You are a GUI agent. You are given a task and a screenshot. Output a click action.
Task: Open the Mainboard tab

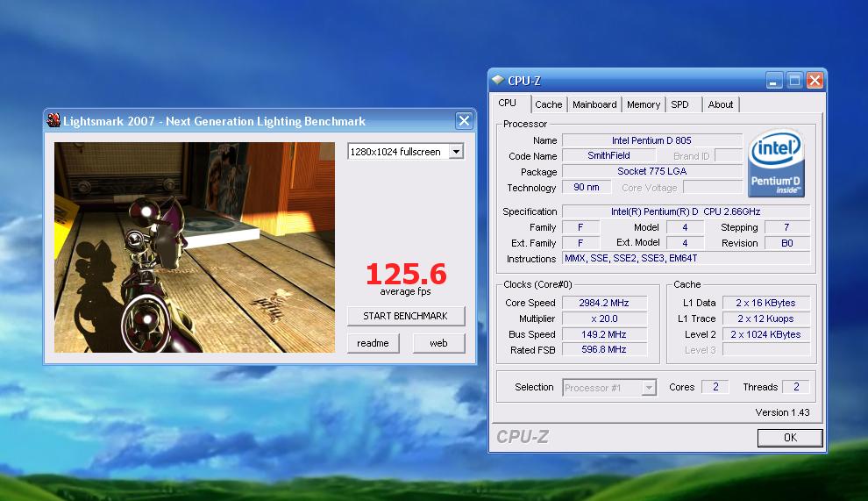click(594, 104)
